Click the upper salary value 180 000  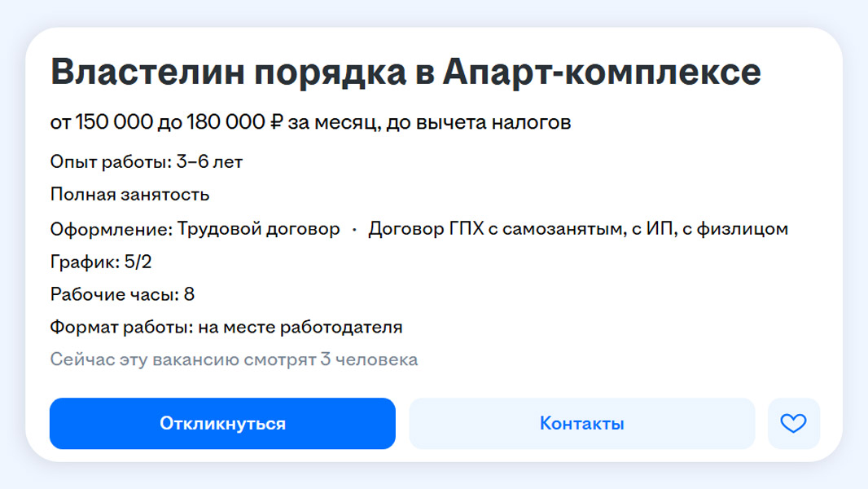225,123
